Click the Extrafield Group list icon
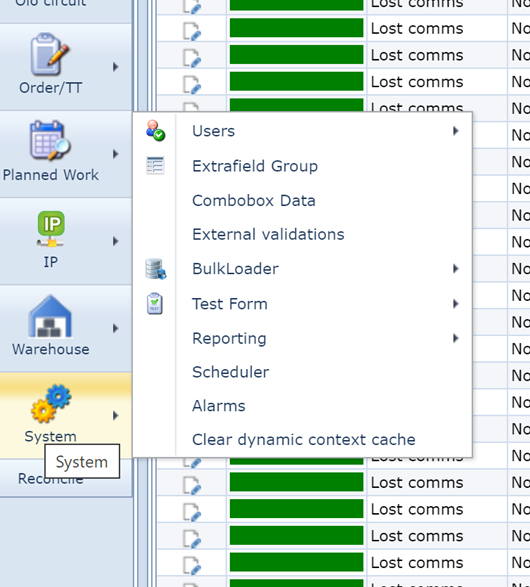The width and height of the screenshot is (530, 587). (155, 165)
